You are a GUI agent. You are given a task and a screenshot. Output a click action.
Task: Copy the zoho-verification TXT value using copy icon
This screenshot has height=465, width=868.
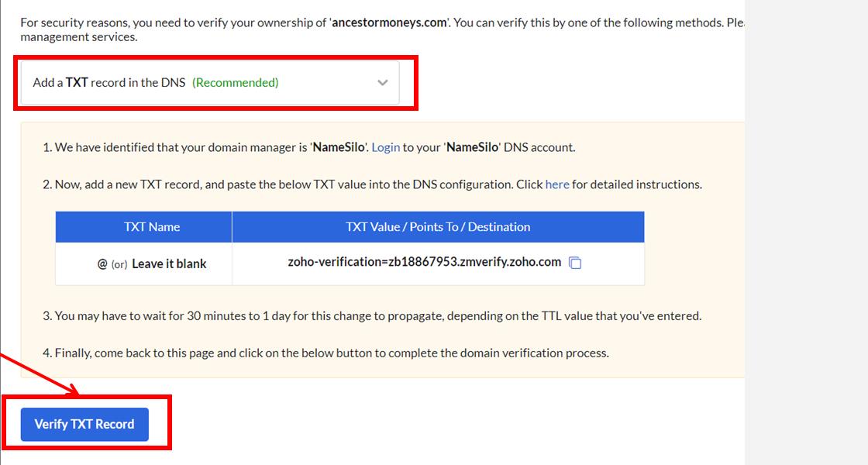tap(575, 263)
